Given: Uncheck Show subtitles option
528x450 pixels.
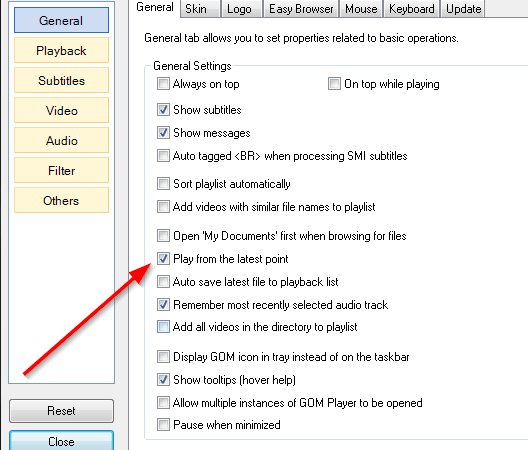Looking at the screenshot, I should [163, 110].
